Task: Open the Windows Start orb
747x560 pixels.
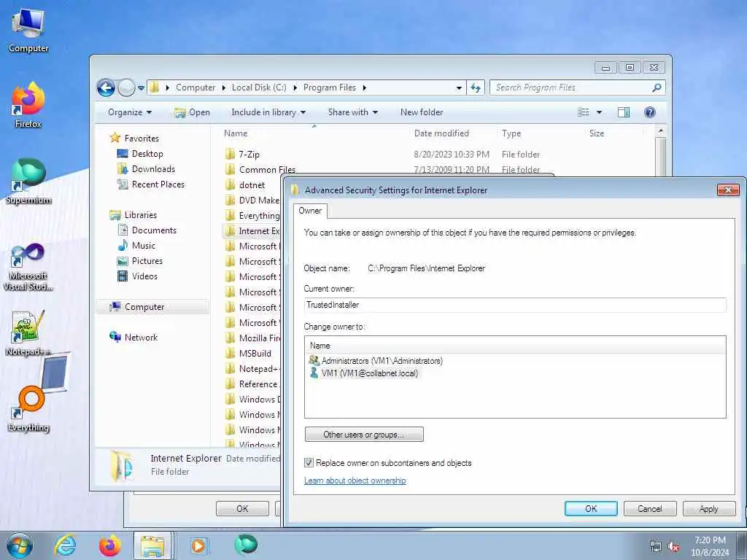Action: click(x=20, y=545)
